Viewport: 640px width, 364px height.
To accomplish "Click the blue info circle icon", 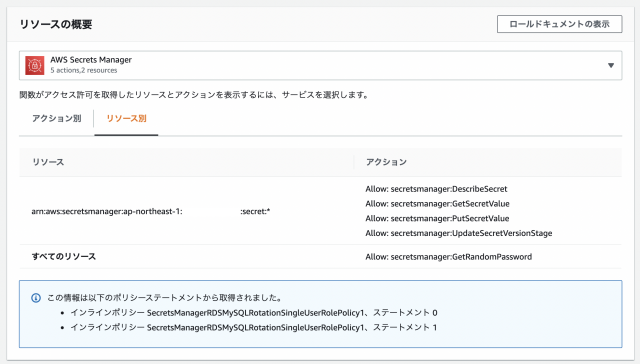I will click(x=36, y=298).
